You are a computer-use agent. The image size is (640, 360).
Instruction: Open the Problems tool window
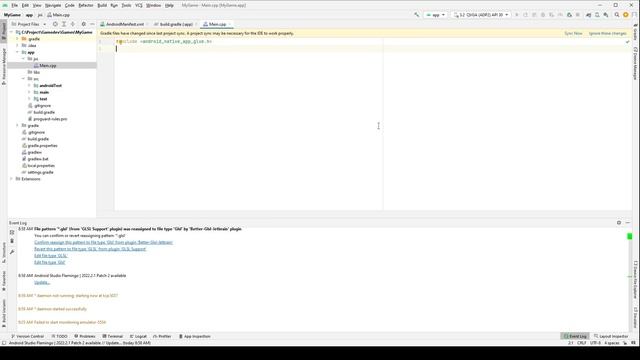84,336
